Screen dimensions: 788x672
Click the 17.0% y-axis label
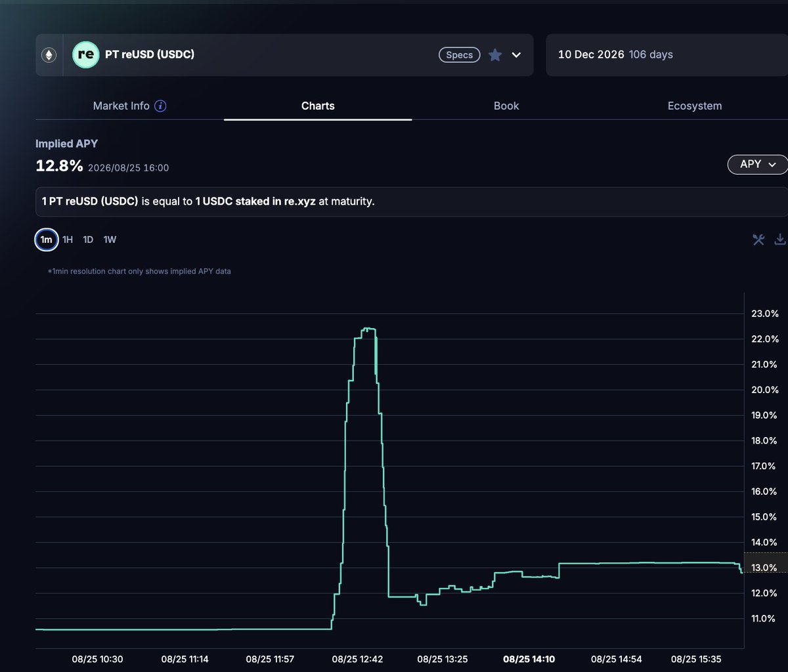coord(764,466)
